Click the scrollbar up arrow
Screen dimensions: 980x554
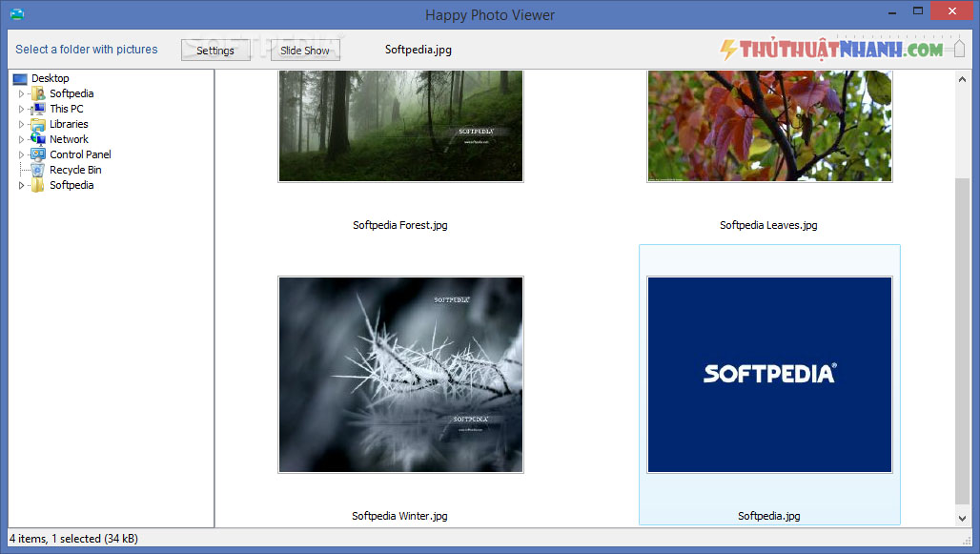[x=962, y=79]
